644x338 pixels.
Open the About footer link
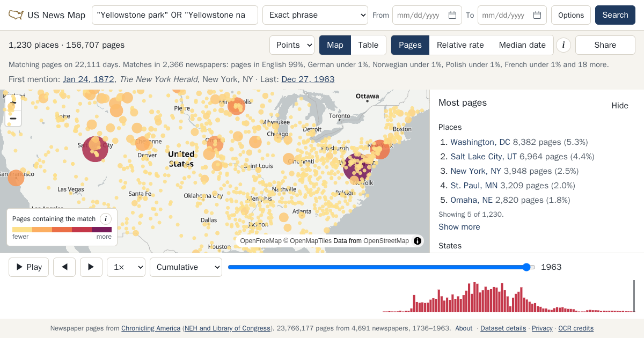click(x=464, y=328)
